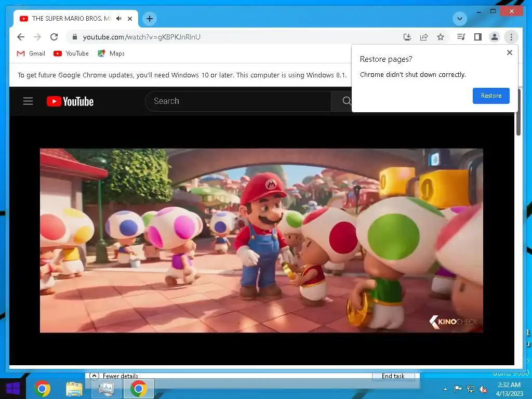Open Chrome's side panel
This screenshot has width=532, height=399.
click(x=478, y=37)
